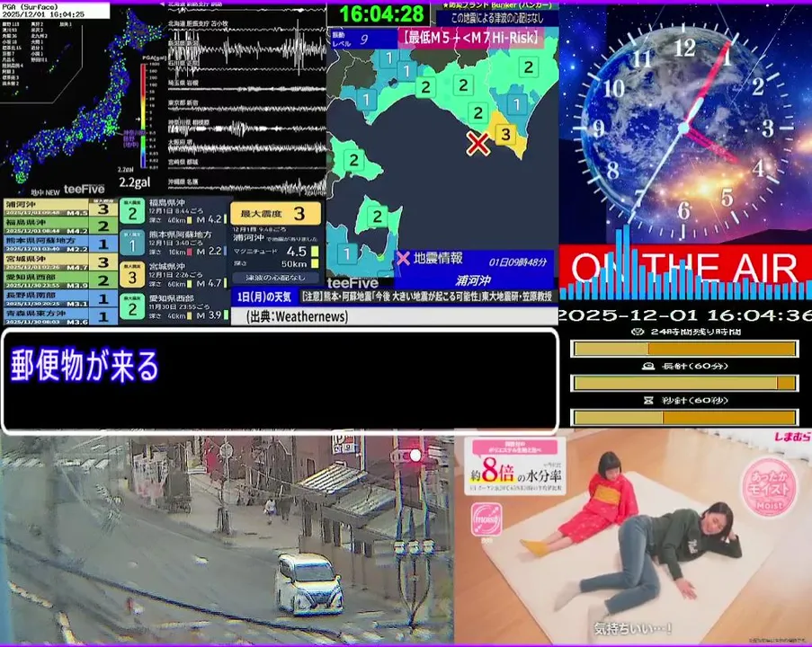Select the yellow intensity 3 badge beside 宮城県沖 2:26
The width and height of the screenshot is (812, 647).
(132, 275)
